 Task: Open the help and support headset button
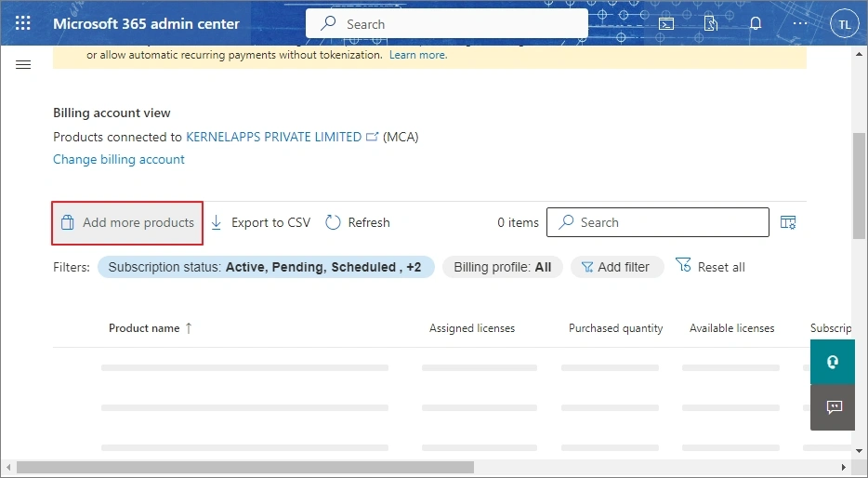(x=833, y=363)
